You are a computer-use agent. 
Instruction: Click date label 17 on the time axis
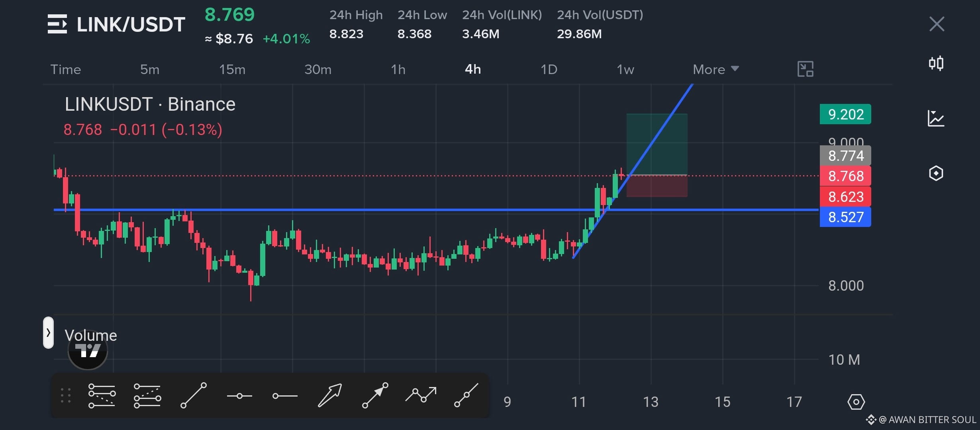794,402
